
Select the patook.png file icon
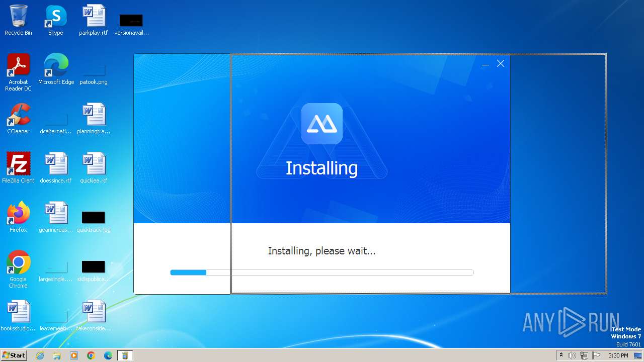click(x=94, y=73)
